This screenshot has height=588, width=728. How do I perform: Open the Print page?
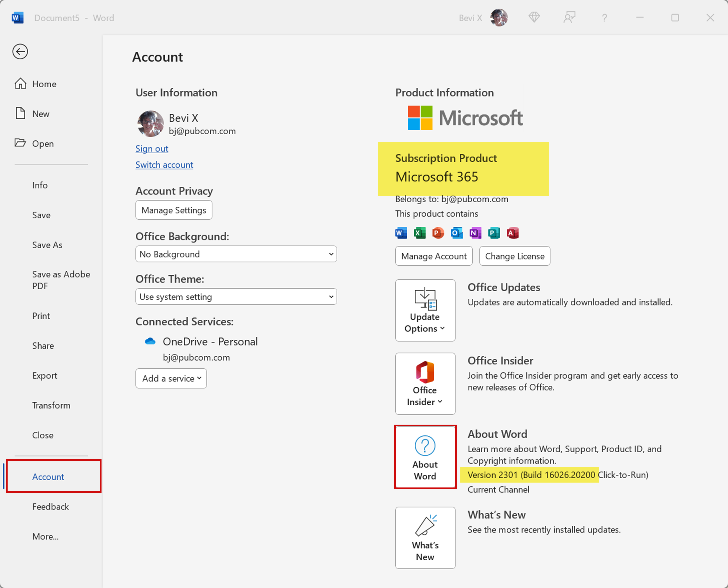pyautogui.click(x=41, y=316)
